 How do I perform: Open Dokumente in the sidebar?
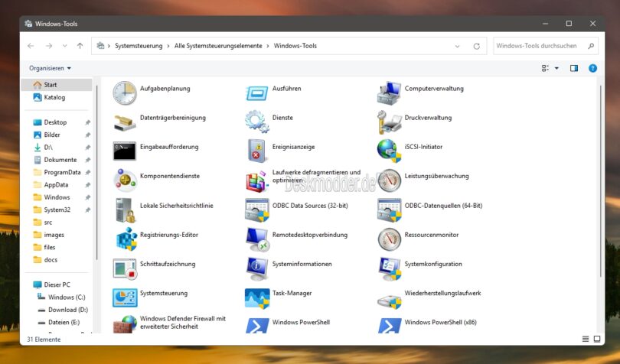tap(57, 160)
